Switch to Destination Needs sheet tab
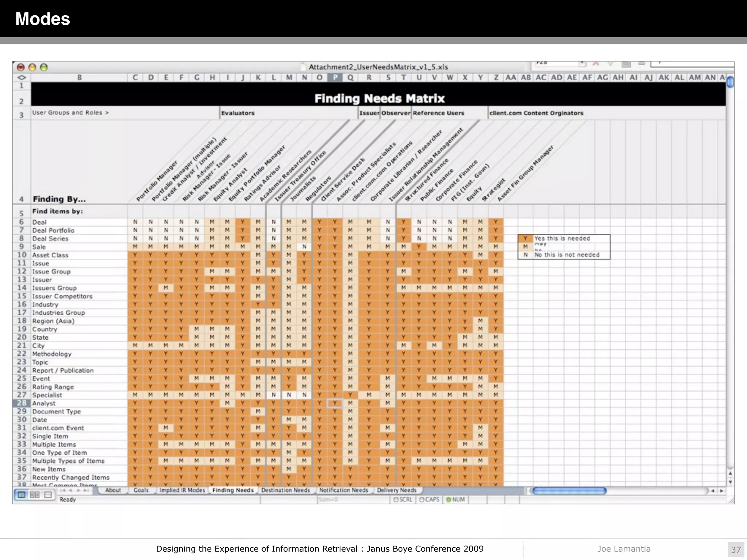The height and width of the screenshot is (560, 747). 285,490
